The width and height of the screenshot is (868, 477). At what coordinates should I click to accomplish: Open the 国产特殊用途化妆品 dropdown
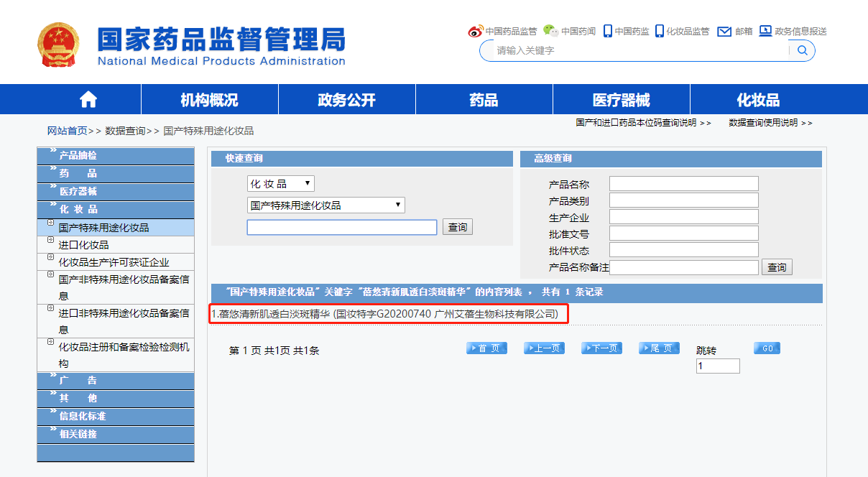(325, 205)
